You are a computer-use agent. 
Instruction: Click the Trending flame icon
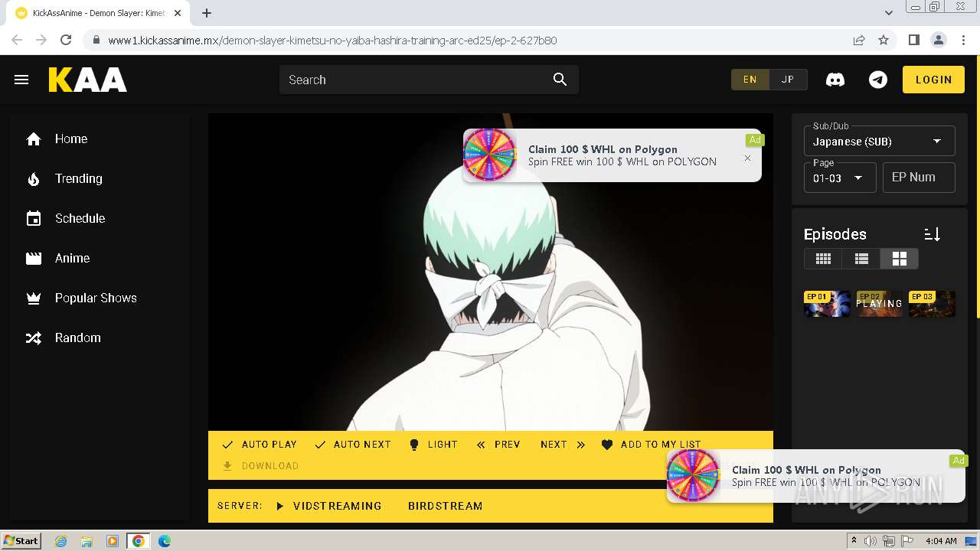(34, 179)
